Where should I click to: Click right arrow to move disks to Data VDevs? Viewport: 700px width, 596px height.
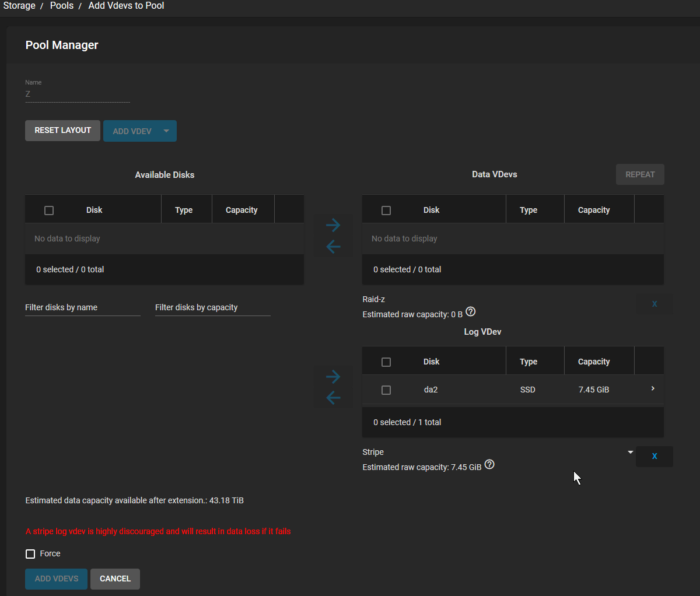(333, 225)
